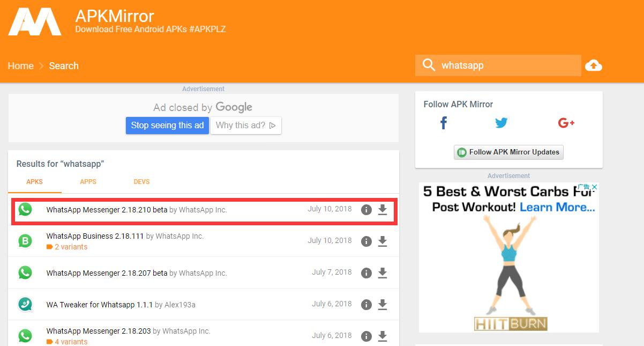The height and width of the screenshot is (346, 644).
Task: Open APK Mirror's Google Plus icon
Action: pos(566,123)
